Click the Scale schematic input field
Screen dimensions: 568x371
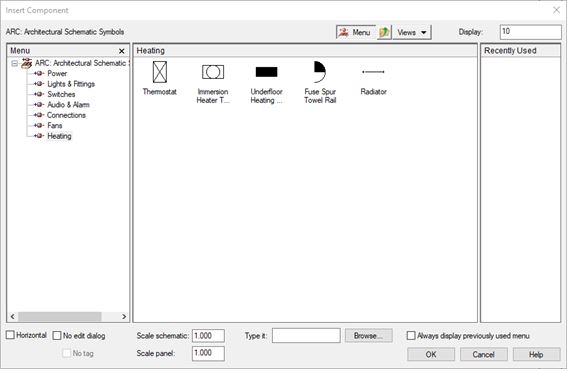(x=208, y=336)
